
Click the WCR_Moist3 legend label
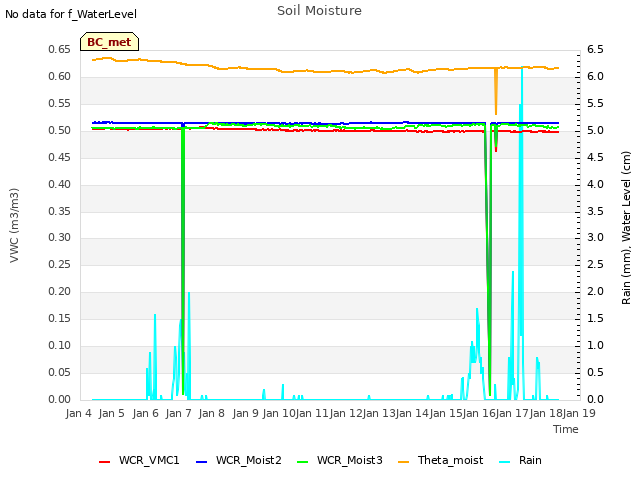click(349, 460)
